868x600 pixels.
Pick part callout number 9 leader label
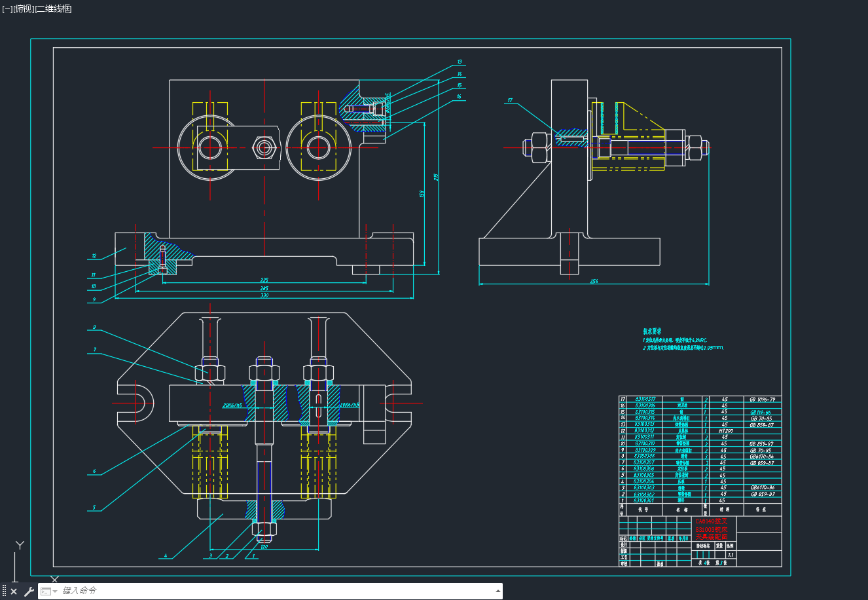[94, 299]
